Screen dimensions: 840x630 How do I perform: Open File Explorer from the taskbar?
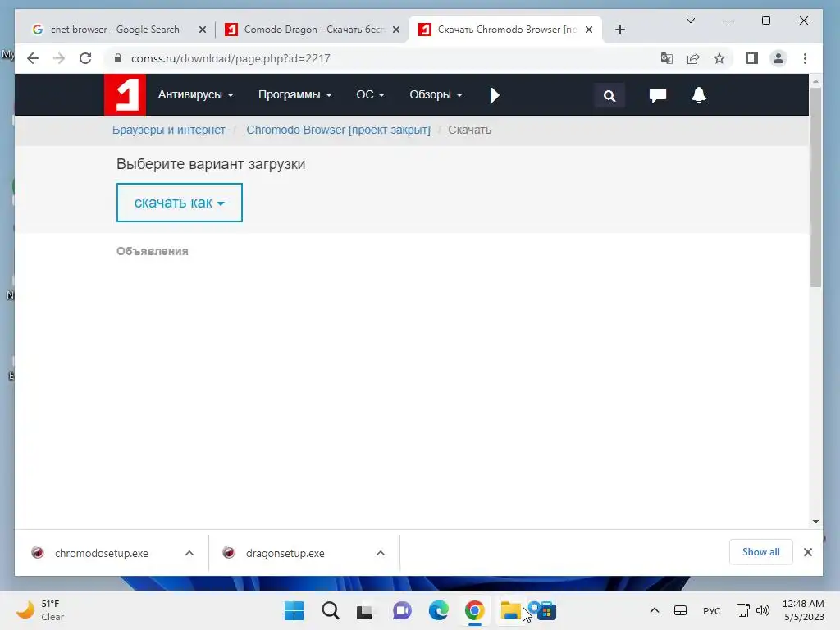click(x=510, y=610)
